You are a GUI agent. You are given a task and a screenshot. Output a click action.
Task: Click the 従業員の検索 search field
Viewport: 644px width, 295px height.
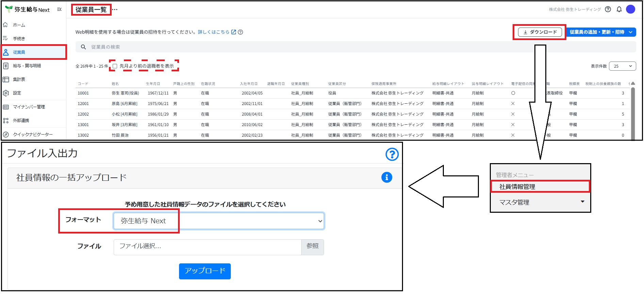[356, 47]
